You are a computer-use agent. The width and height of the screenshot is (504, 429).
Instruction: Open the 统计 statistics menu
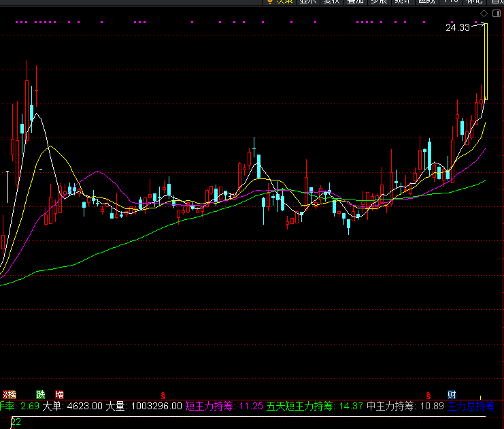click(402, 2)
